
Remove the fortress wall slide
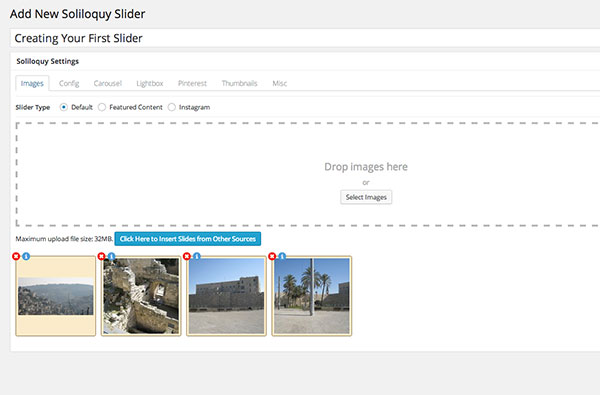(187, 256)
